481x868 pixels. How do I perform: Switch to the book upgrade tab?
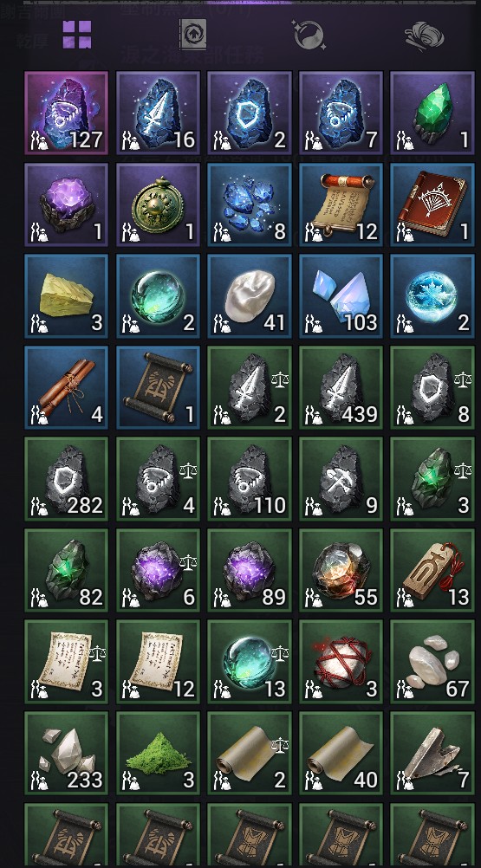coord(192,35)
